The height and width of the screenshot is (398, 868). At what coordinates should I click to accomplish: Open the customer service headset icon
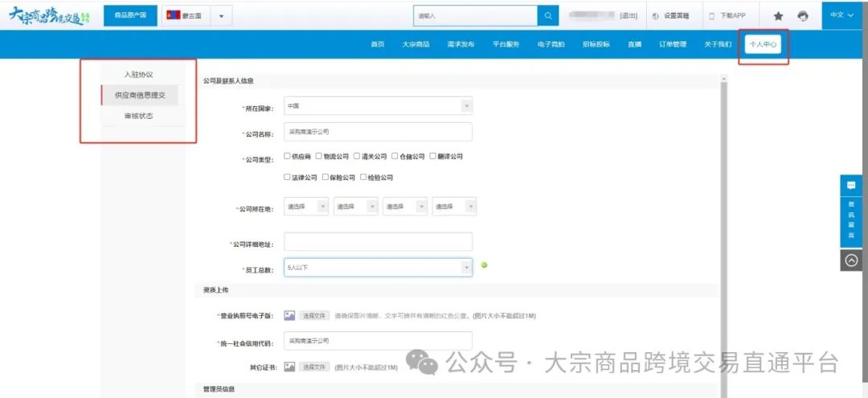(x=803, y=16)
